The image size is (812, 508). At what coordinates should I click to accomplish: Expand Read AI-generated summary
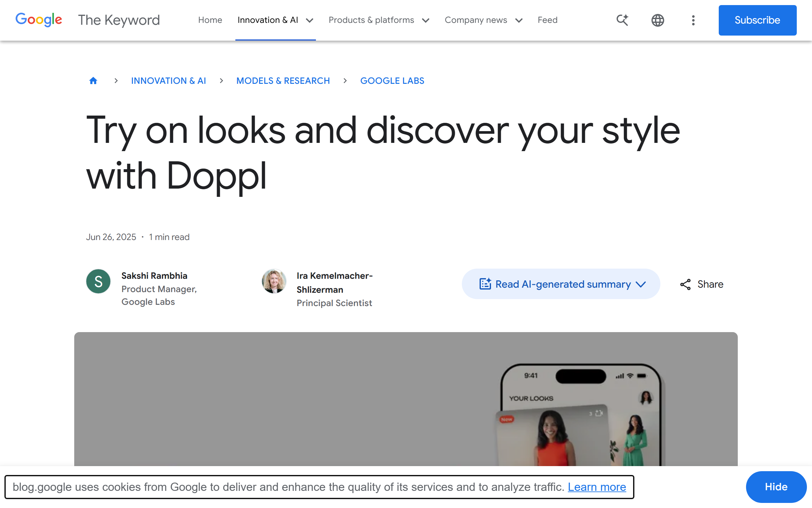(x=561, y=284)
